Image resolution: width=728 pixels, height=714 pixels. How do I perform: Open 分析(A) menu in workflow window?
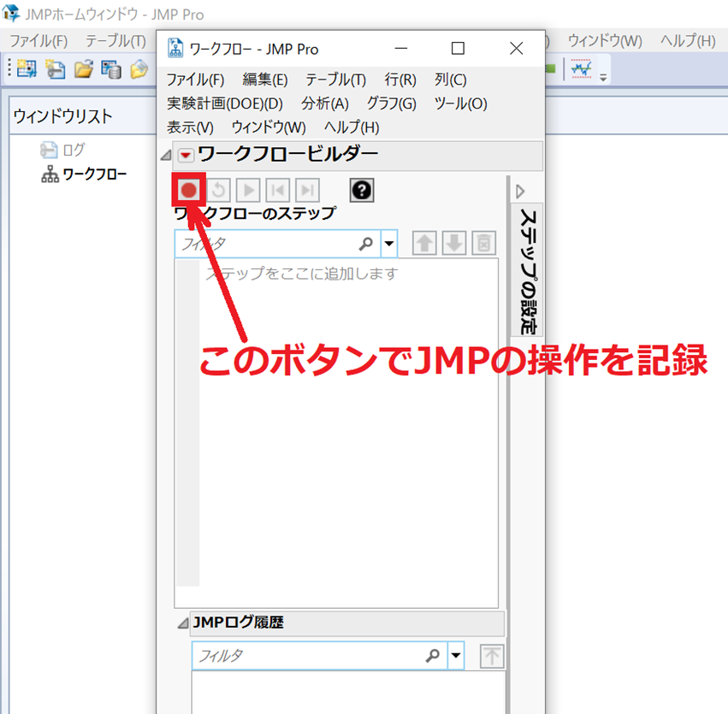(x=325, y=103)
